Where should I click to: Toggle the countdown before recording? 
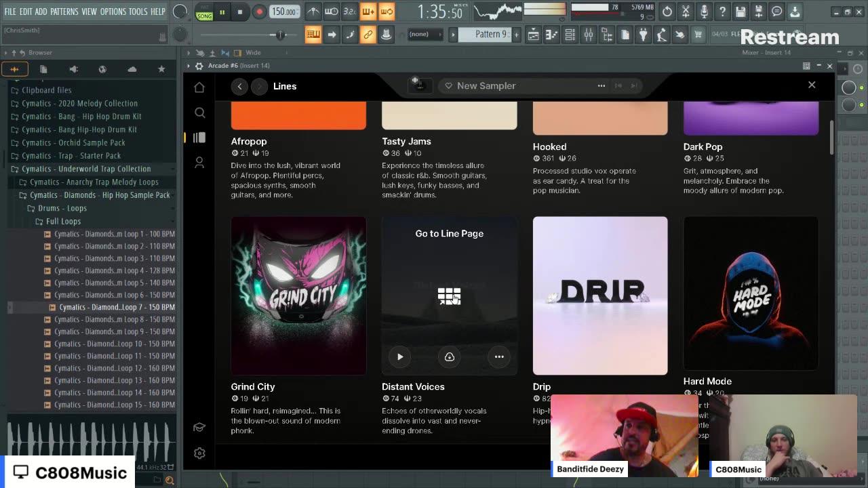click(349, 12)
